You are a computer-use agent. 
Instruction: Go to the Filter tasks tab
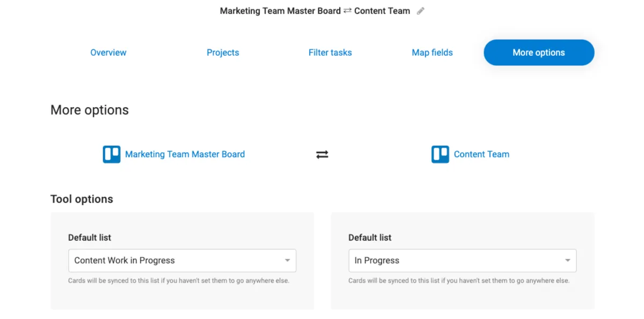330,53
